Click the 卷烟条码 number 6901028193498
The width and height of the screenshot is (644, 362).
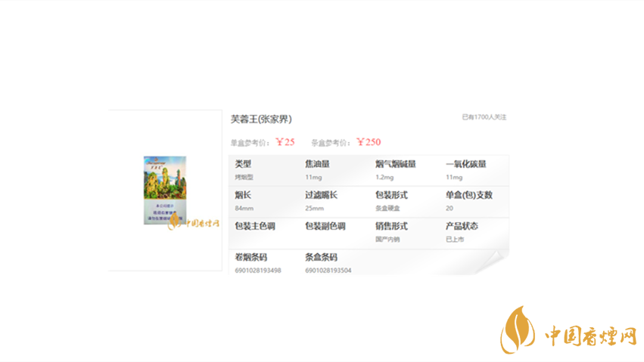[258, 270]
